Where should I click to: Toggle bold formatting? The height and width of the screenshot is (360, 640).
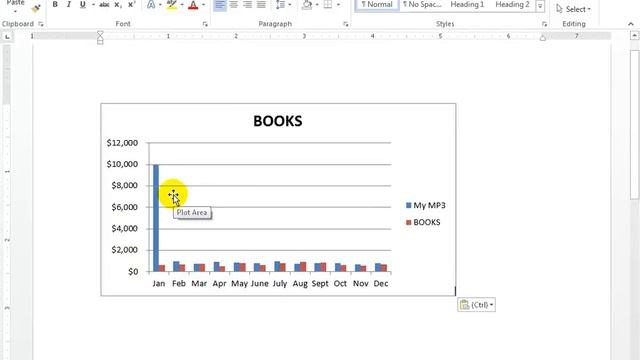pos(55,4)
